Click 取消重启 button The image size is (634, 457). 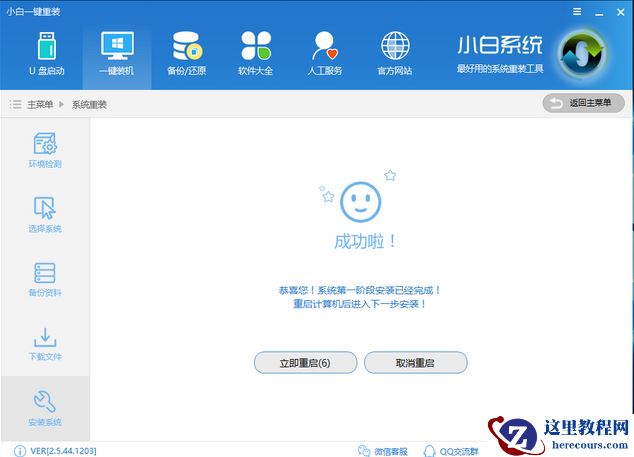(x=416, y=362)
